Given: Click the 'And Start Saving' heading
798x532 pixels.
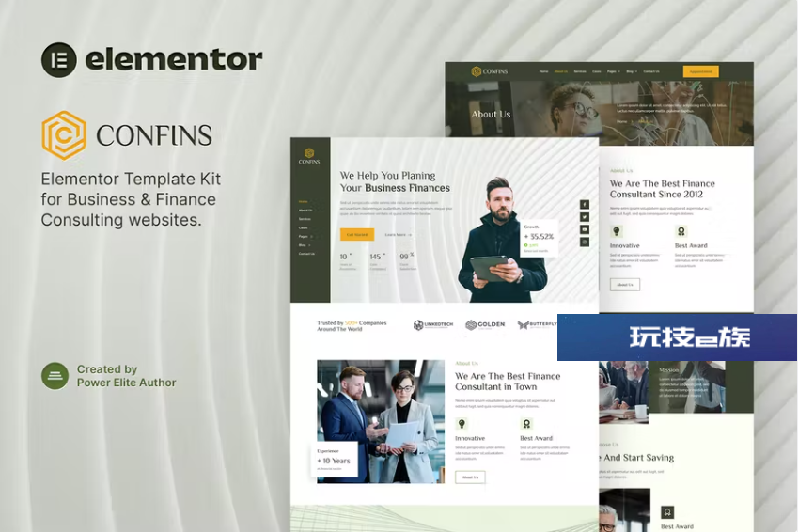Looking at the screenshot, I should click(x=636, y=457).
